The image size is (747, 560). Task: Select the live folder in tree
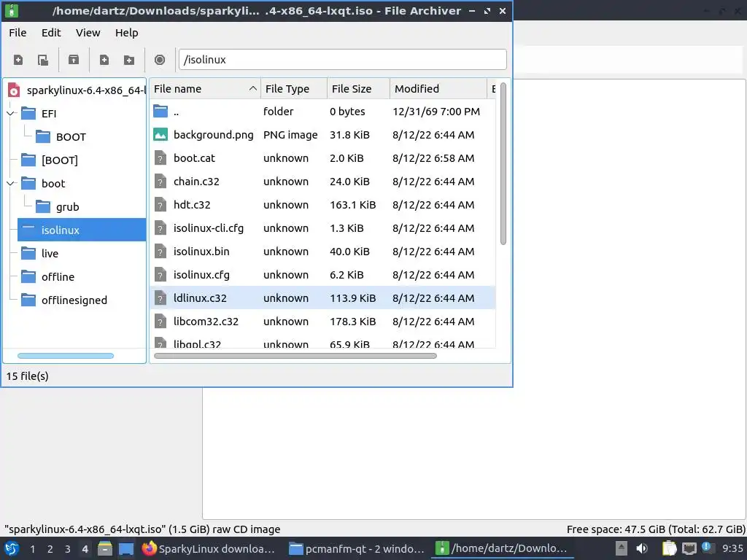tap(50, 253)
